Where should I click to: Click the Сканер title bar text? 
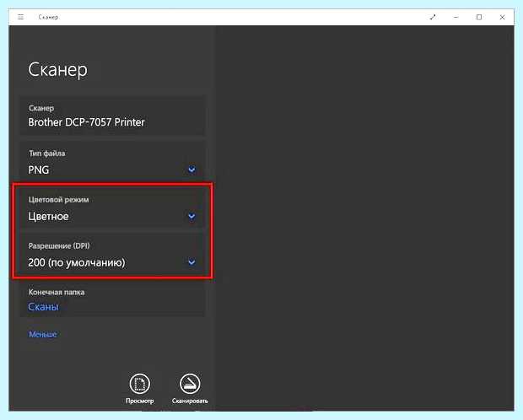tap(48, 17)
